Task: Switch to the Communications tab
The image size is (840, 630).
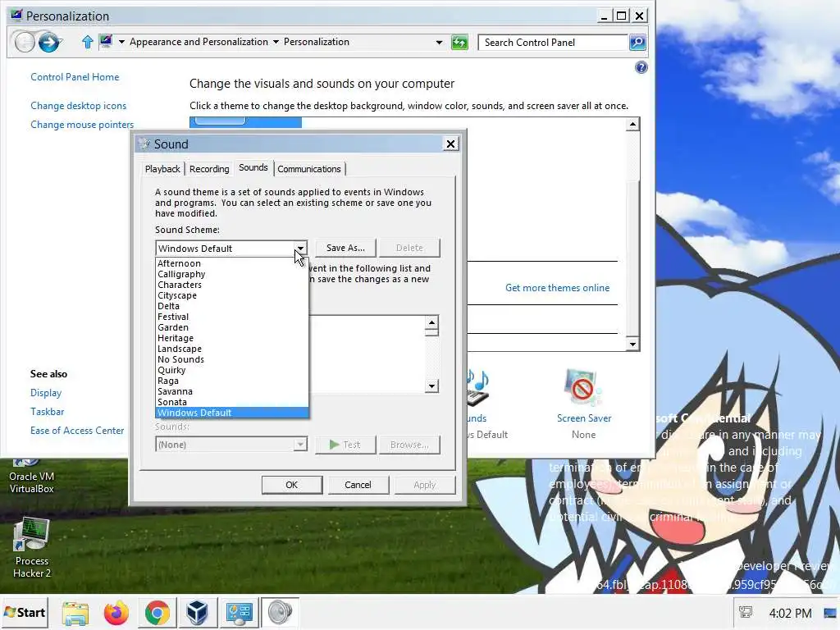Action: click(x=309, y=169)
